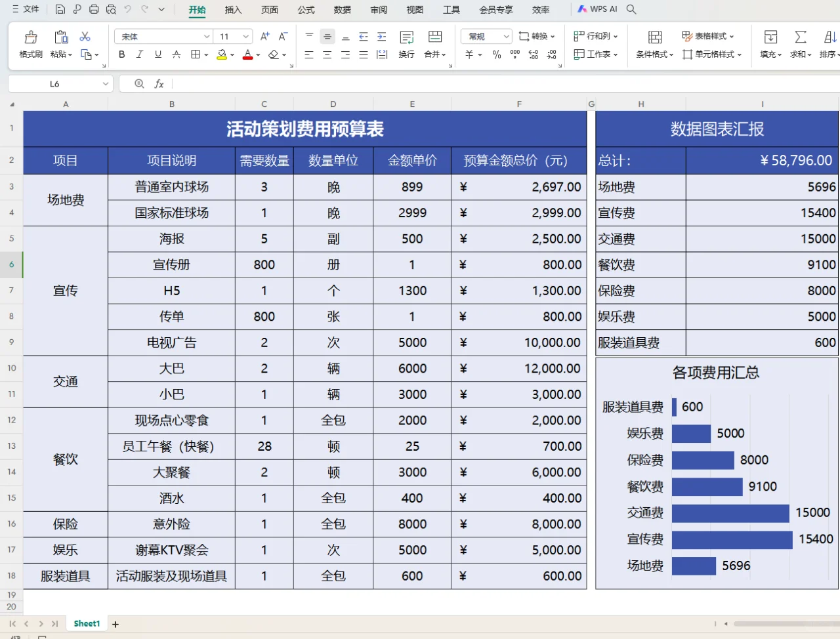The height and width of the screenshot is (639, 840).
Task: Click the add new sheet plus button
Action: pyautogui.click(x=115, y=624)
